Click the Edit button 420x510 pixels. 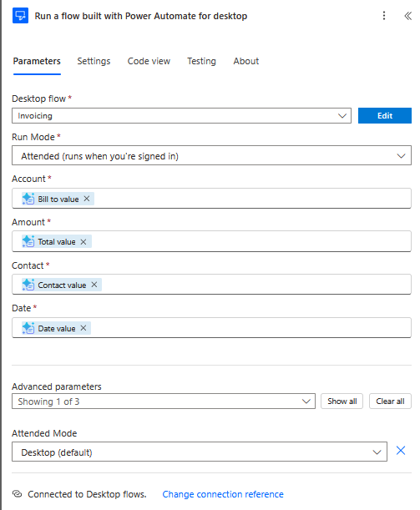pos(385,116)
